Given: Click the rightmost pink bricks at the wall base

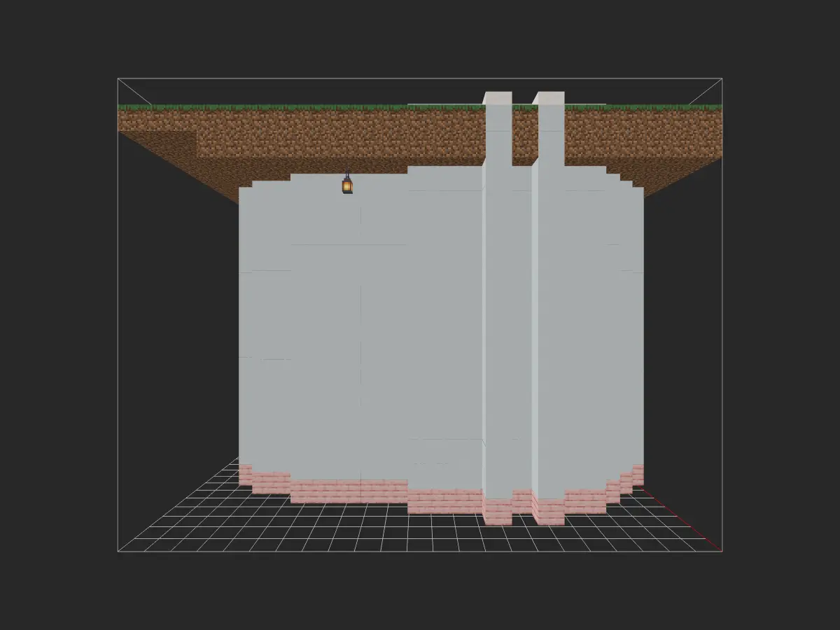Looking at the screenshot, I should (x=638, y=474).
